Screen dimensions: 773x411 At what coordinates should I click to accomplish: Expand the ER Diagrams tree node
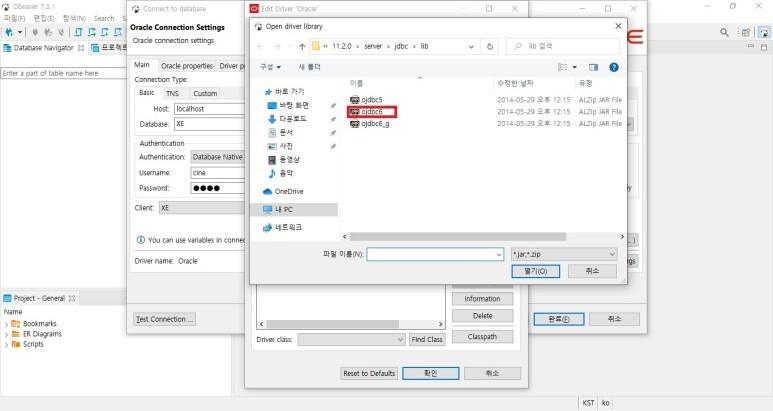[x=6, y=334]
